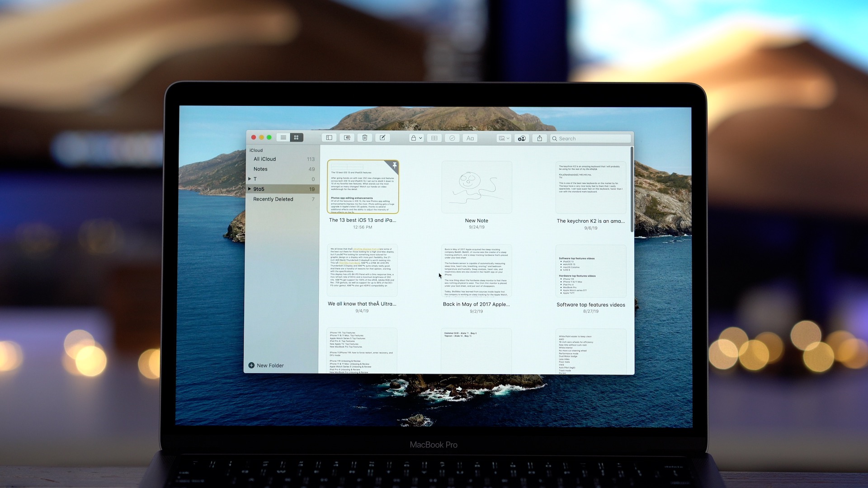Switch to gallery view
The image size is (868, 488).
coord(297,137)
